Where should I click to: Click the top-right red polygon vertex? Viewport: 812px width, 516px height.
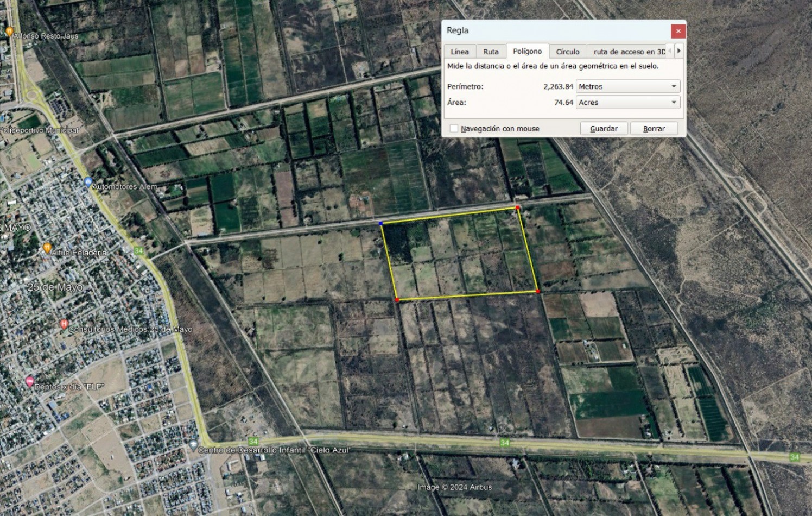coord(518,207)
